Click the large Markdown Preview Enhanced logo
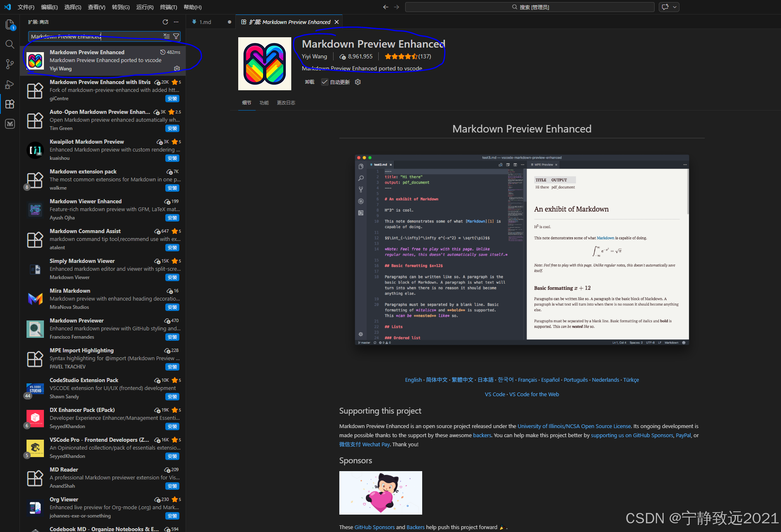This screenshot has width=781, height=532. point(265,64)
